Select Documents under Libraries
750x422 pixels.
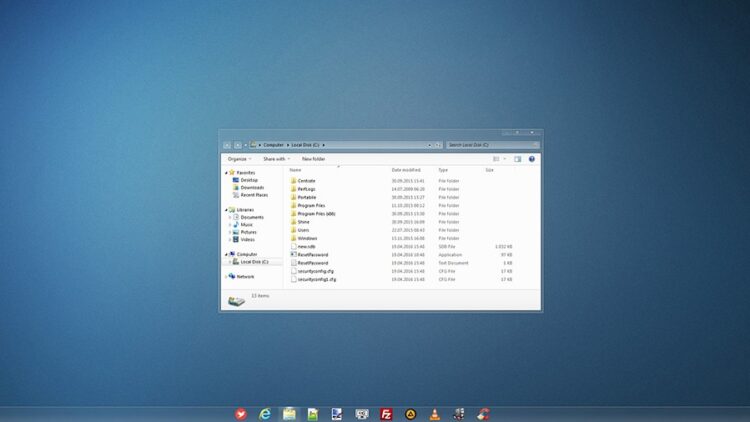pyautogui.click(x=251, y=217)
